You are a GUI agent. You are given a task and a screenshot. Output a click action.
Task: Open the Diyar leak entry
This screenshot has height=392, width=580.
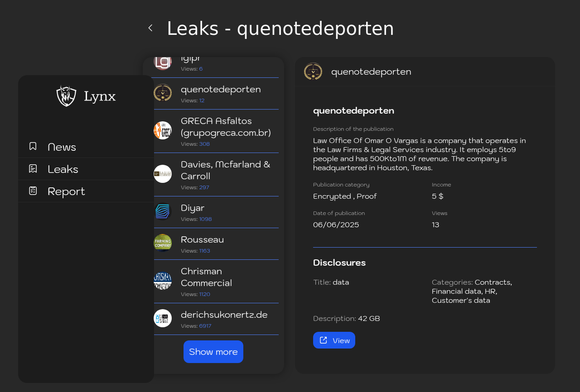point(216,212)
